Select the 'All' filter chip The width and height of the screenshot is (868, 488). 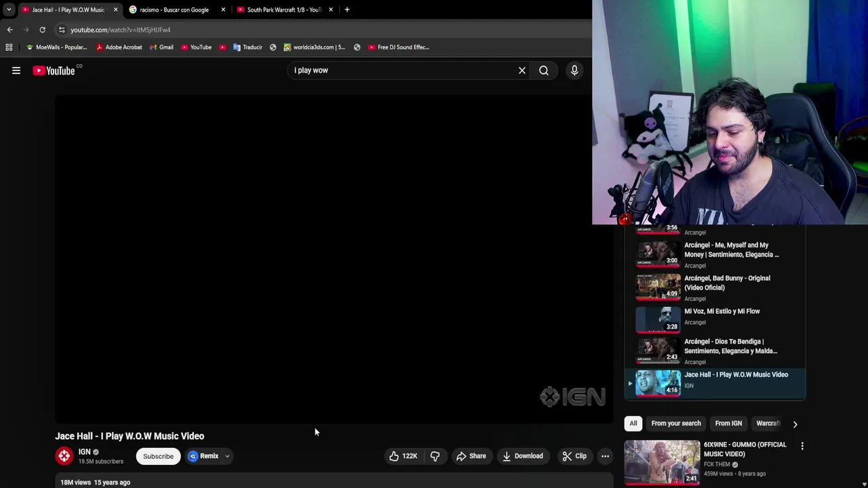click(x=633, y=424)
